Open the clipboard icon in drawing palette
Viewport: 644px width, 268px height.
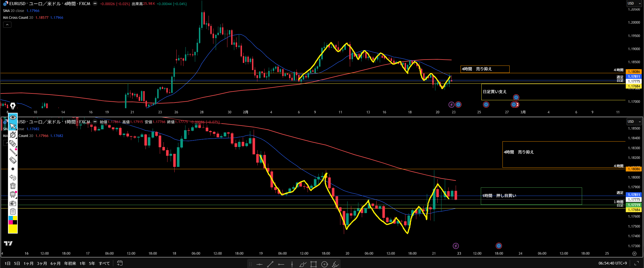13,212
